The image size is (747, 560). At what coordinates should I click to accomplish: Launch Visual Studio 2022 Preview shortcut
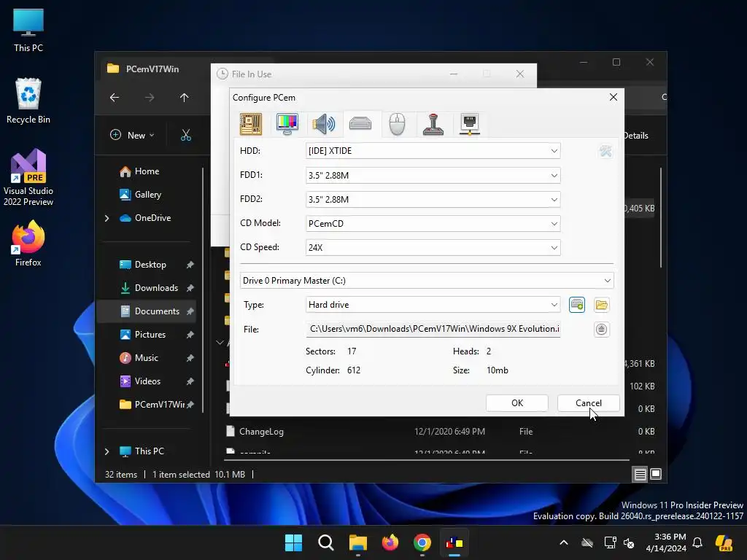[x=28, y=177]
